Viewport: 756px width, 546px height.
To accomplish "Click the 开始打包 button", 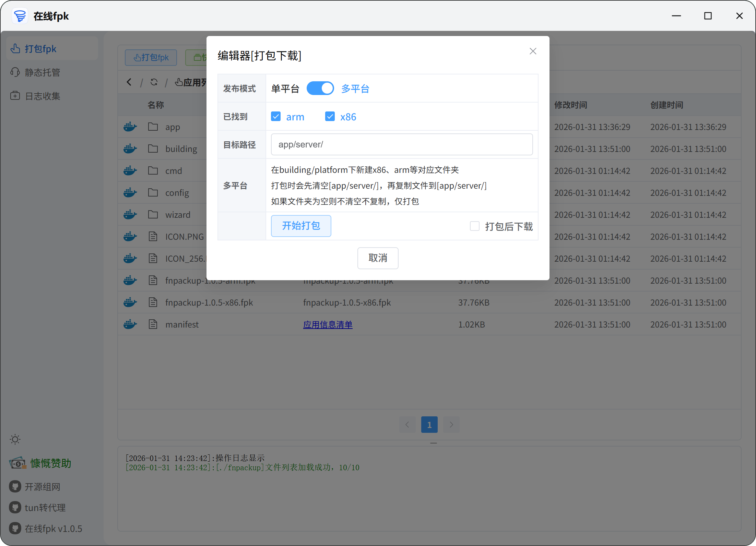I will tap(301, 226).
